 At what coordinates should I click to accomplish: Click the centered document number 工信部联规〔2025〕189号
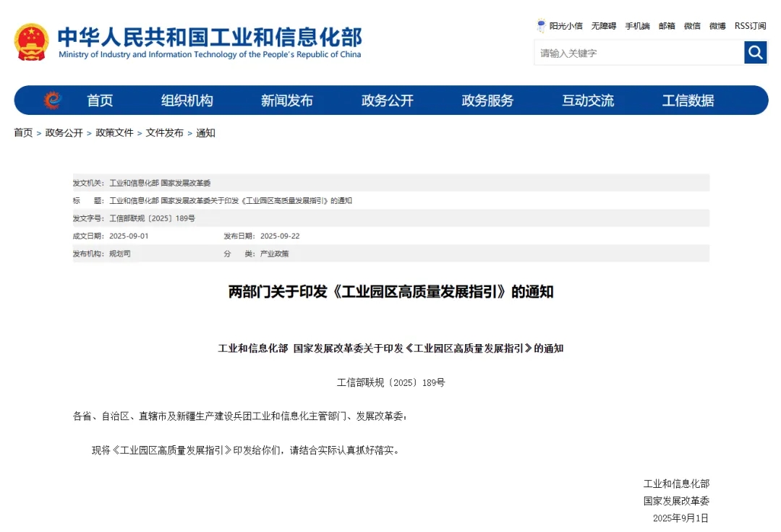(391, 382)
